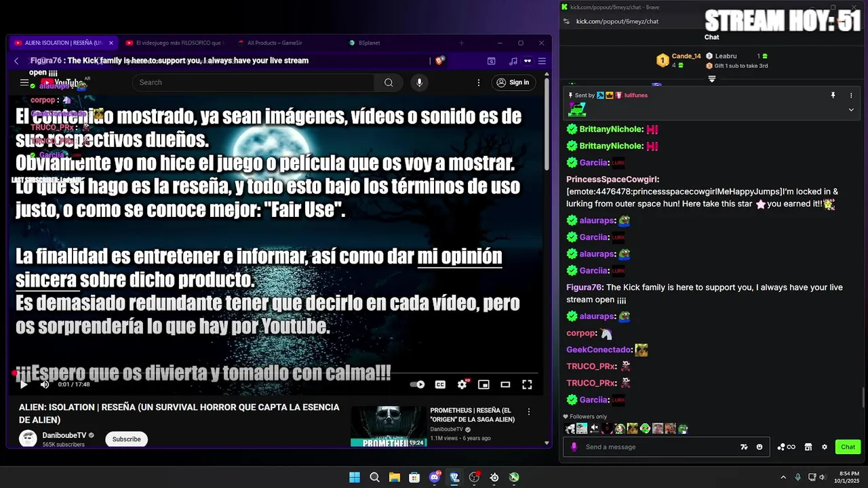This screenshot has height=488, width=868.
Task: Open the browser media music note control
Action: click(513, 61)
